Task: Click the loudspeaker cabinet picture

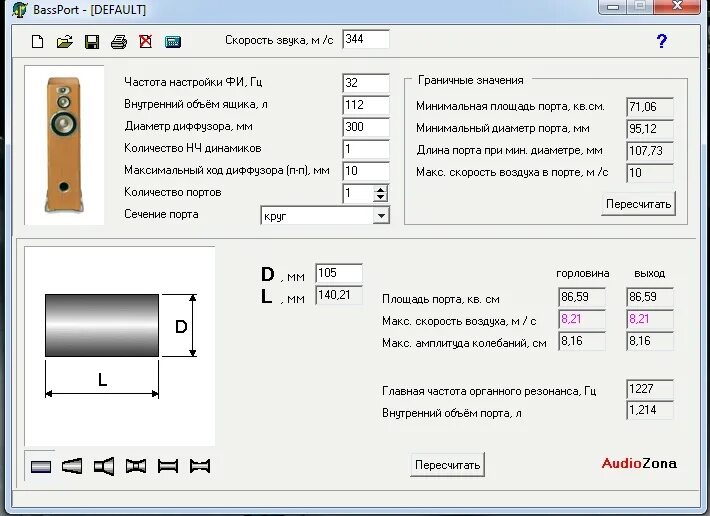Action: pos(64,145)
